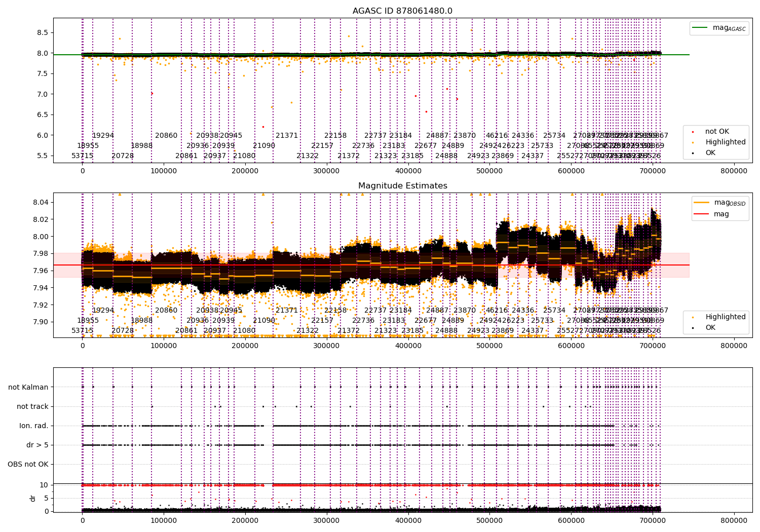Select 'Highlighted' legend entry in middle plot
Image resolution: width=760 pixels, height=532 pixels.
(x=719, y=317)
